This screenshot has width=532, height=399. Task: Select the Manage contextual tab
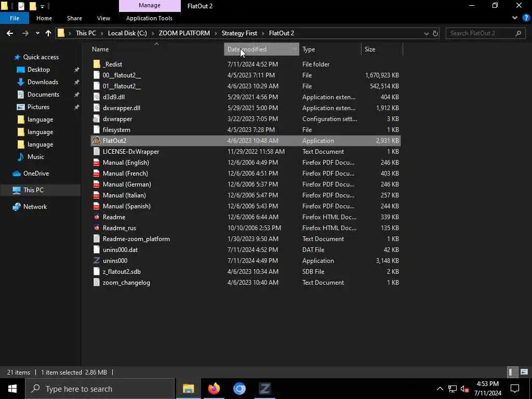point(150,5)
